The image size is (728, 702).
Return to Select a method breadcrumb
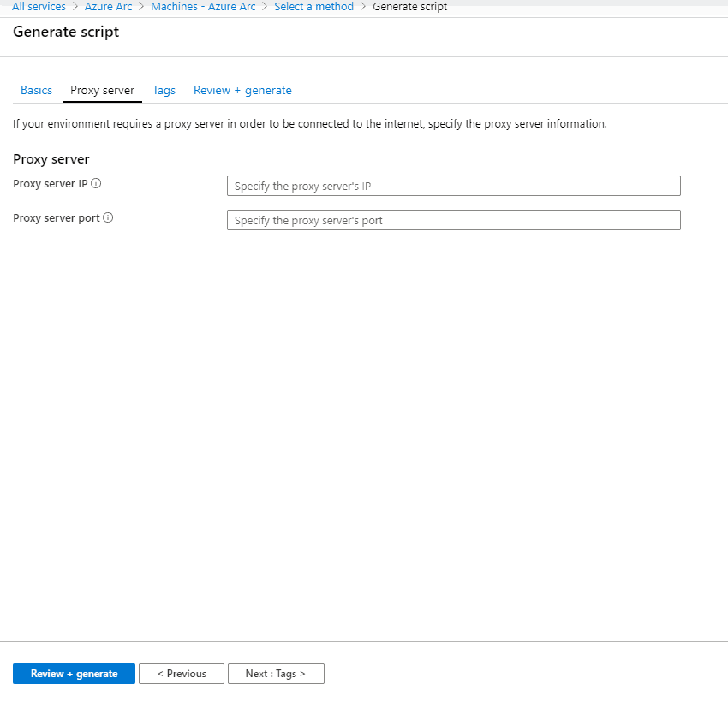[x=313, y=7]
